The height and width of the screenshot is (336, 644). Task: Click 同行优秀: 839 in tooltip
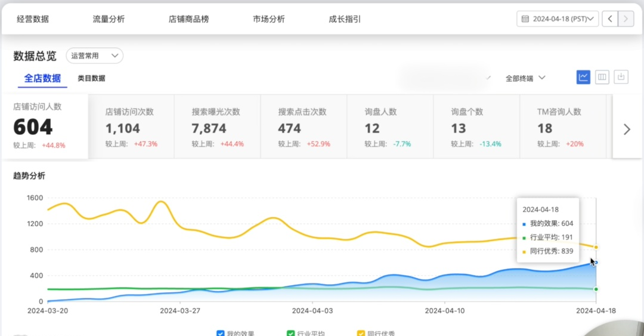(x=547, y=251)
